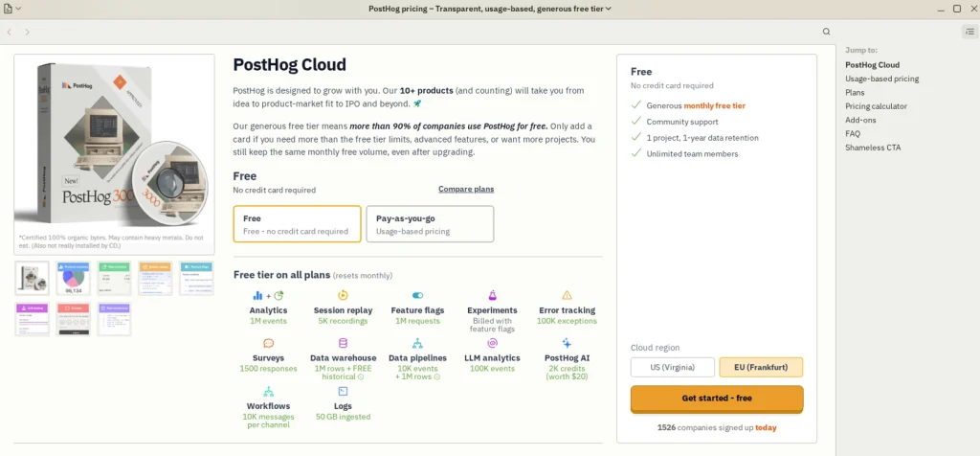The height and width of the screenshot is (456, 980).
Task: Click the Analytics bar chart icon
Action: point(257,295)
